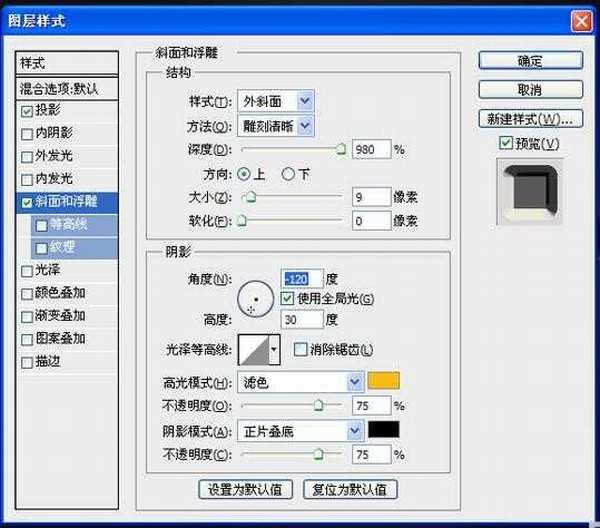Click the gloss contour curve thumbnail
This screenshot has width=600, height=528.
[260, 349]
